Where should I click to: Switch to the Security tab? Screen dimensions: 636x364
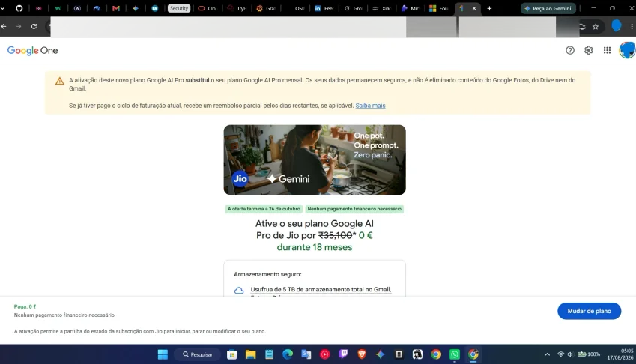[x=179, y=8]
